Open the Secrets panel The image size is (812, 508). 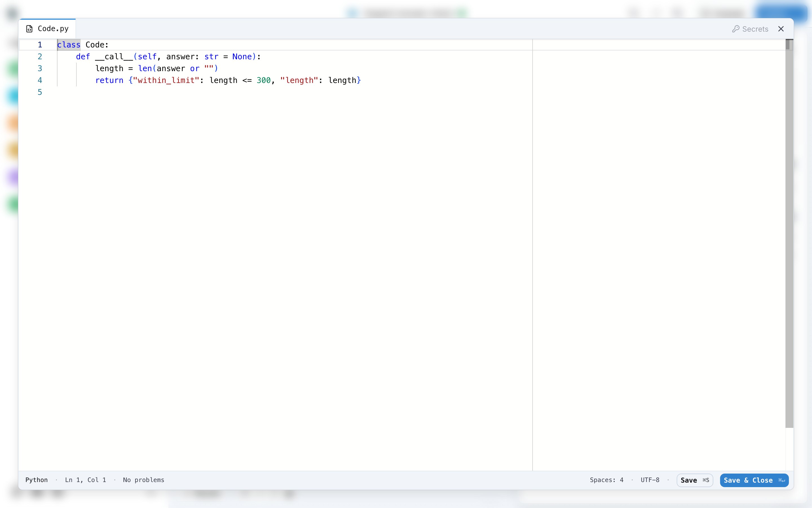(750, 29)
